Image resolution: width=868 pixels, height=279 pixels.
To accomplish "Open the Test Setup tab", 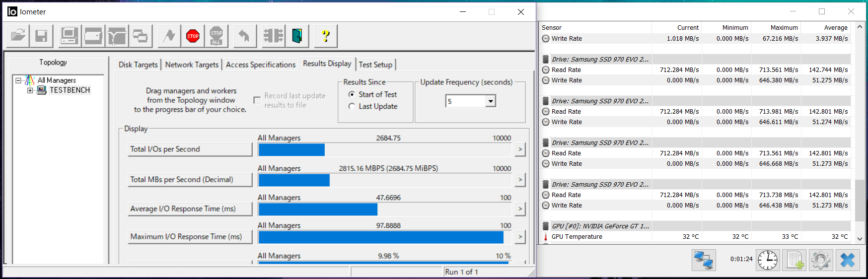I will [375, 65].
